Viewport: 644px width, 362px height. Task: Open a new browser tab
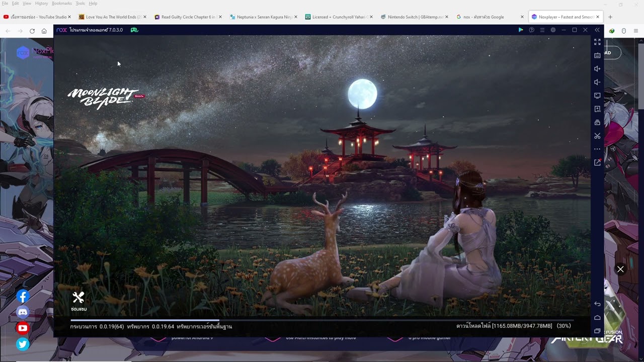click(610, 17)
